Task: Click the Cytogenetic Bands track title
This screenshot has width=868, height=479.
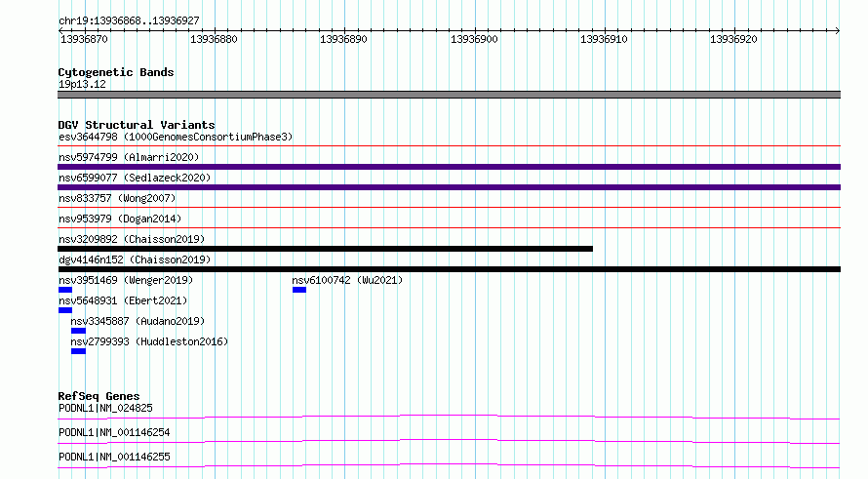Action: pyautogui.click(x=116, y=72)
